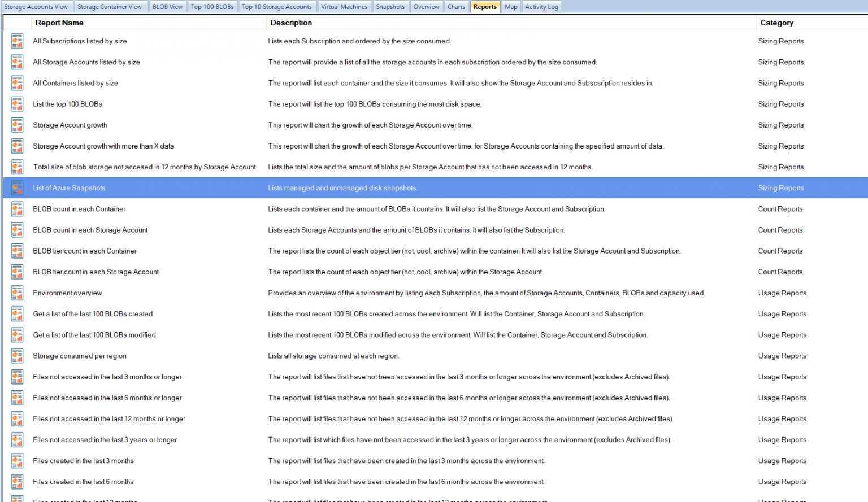
Task: Switch to the Charts tab
Action: coord(456,7)
